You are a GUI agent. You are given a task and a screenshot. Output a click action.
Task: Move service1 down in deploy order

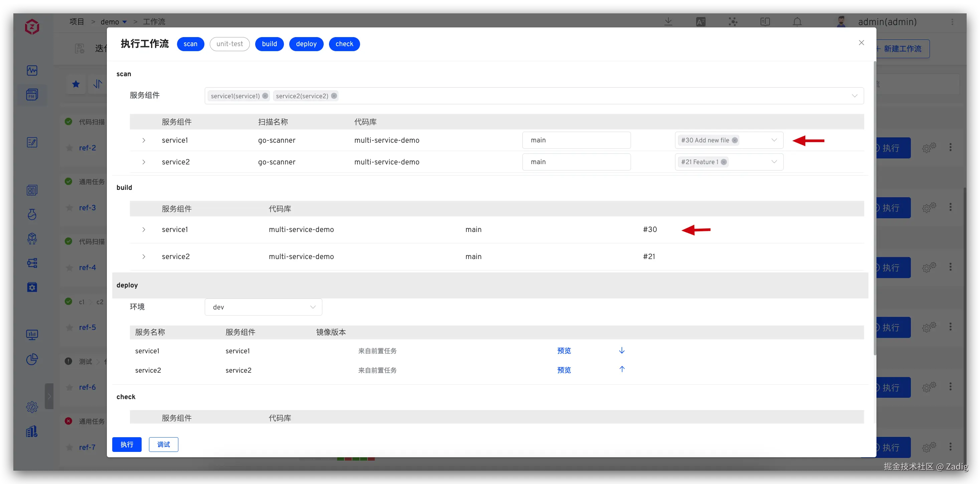[622, 350]
